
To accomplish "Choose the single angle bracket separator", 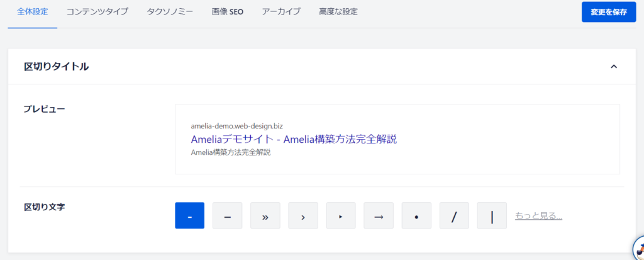I will [303, 215].
